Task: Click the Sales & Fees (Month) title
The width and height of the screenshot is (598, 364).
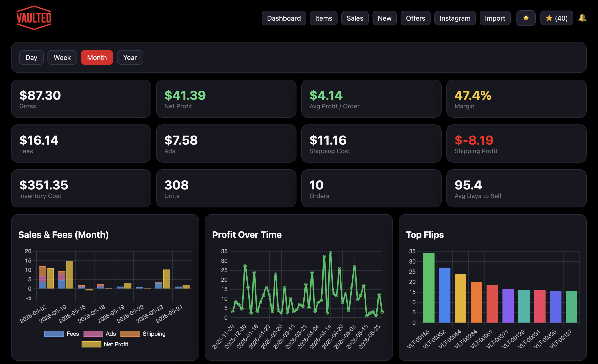Action: click(64, 235)
